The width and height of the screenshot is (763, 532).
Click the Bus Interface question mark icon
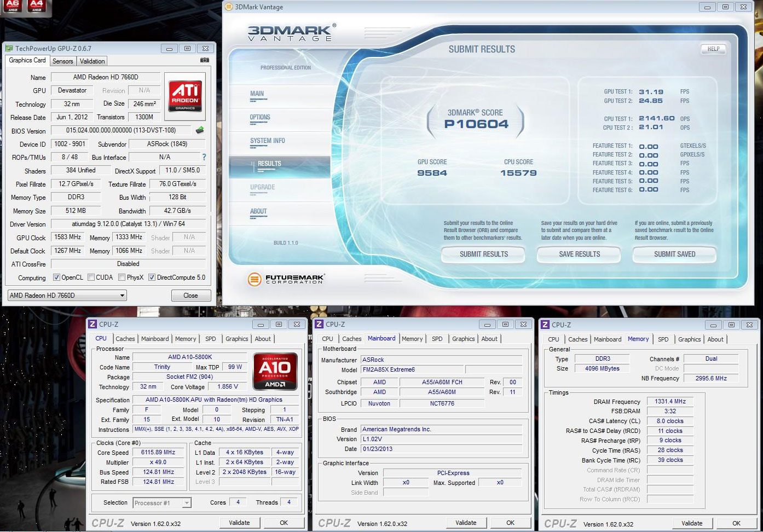204,157
